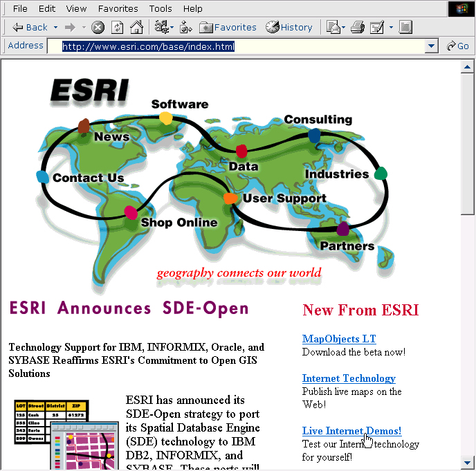Click the yellow Software map marker
The width and height of the screenshot is (476, 471).
pos(166,118)
